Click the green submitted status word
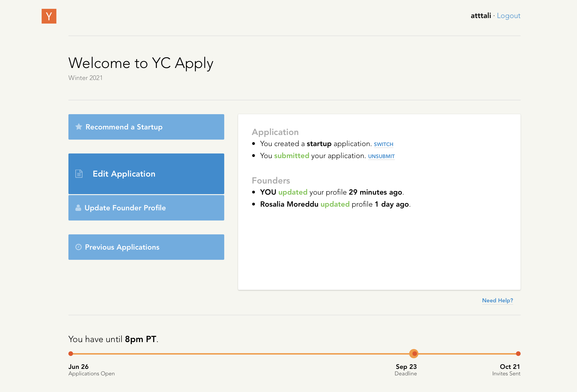 click(x=292, y=156)
